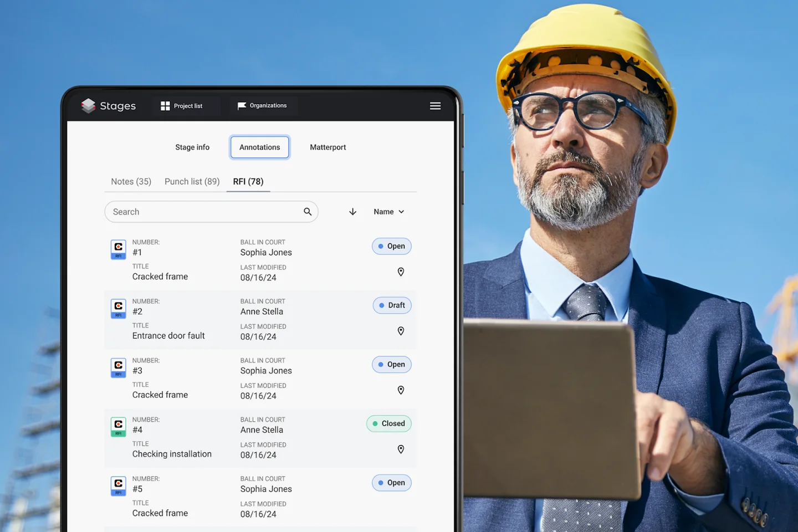
Task: Click Draft status badge on RFI #2
Action: coord(392,305)
